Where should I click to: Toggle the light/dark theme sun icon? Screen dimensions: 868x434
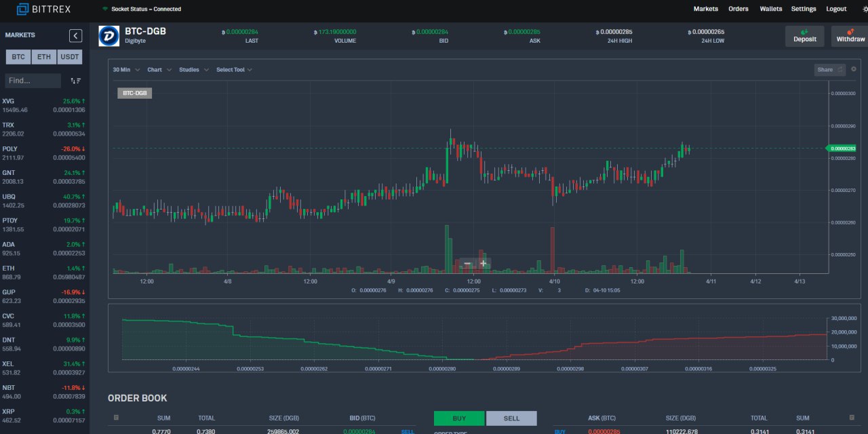tap(865, 9)
